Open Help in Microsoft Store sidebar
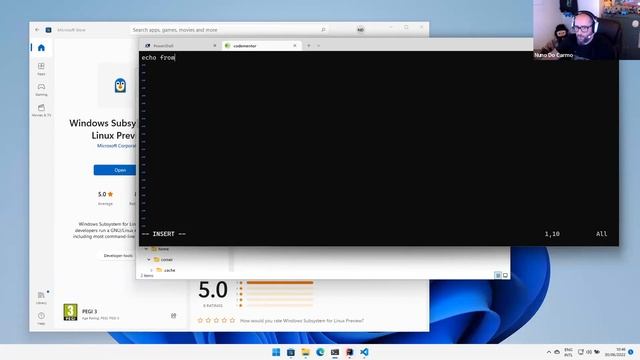 click(41, 318)
